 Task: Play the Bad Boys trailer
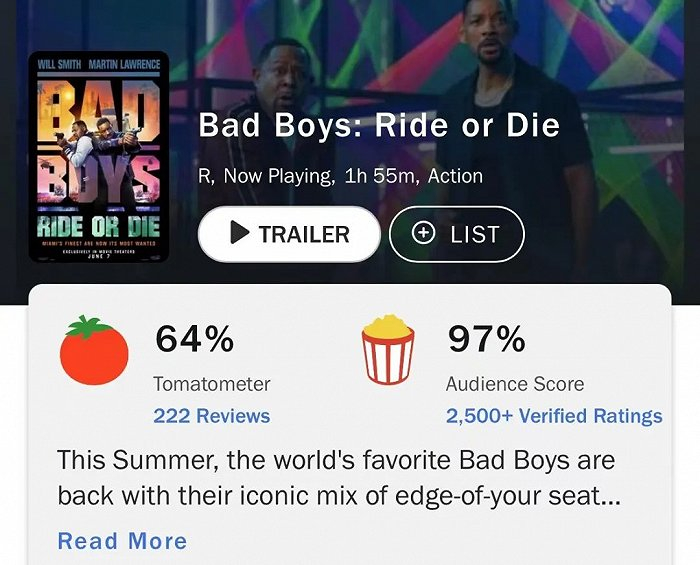point(289,234)
